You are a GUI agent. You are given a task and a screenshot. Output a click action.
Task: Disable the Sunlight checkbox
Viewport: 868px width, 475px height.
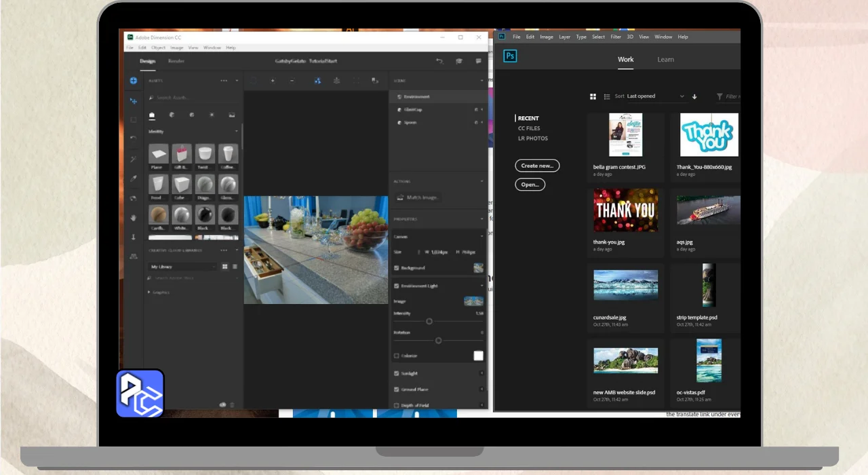397,373
